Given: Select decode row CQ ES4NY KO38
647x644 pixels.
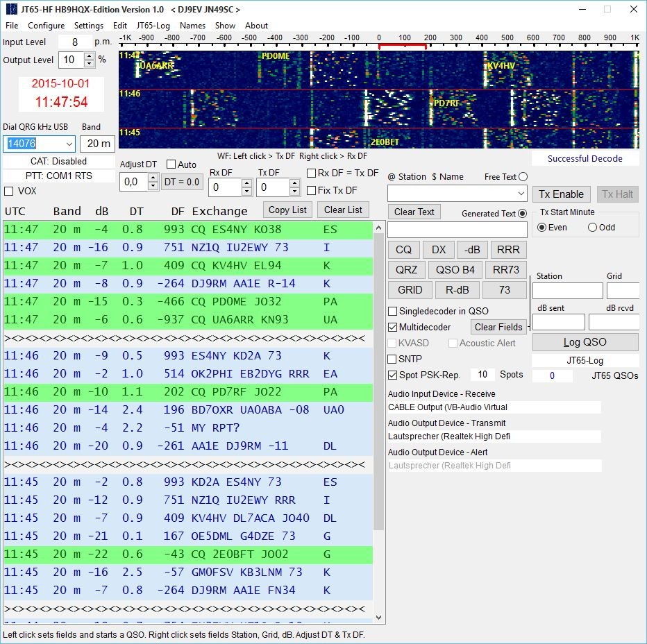Looking at the screenshot, I should coord(188,230).
